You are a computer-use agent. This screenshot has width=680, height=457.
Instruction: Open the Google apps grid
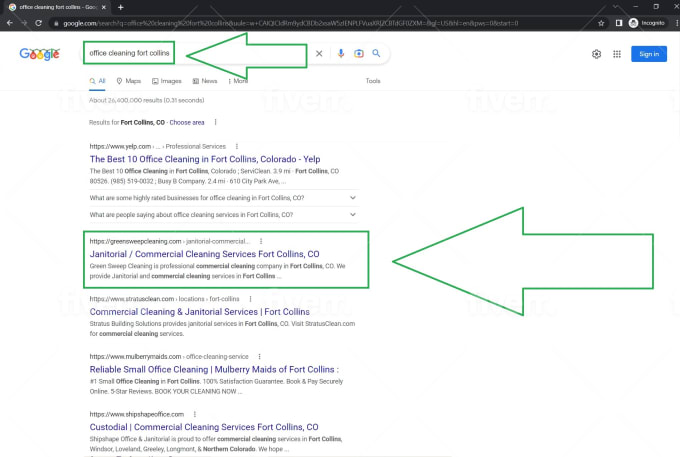[617, 54]
